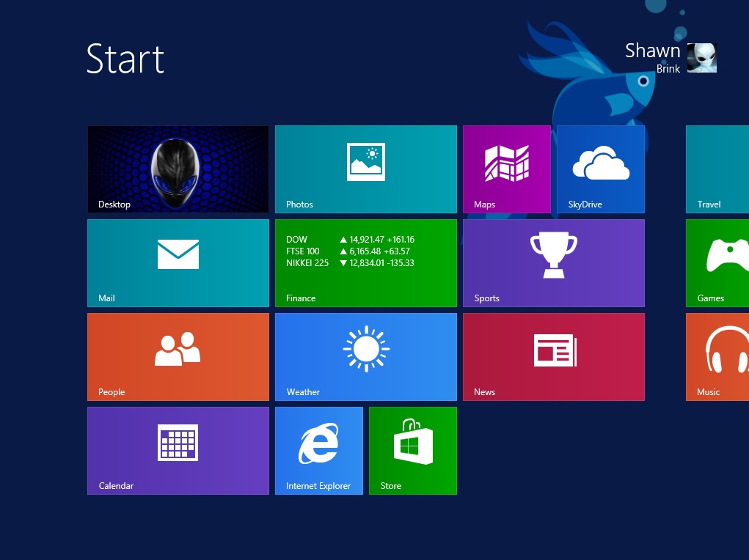749x560 pixels.
Task: Open the Windows Store tile
Action: point(412,450)
